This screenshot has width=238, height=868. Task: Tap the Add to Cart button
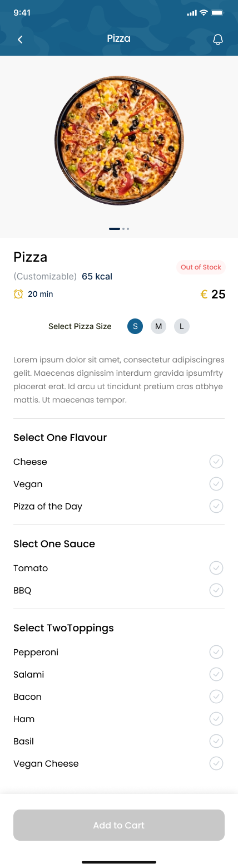pos(119,825)
